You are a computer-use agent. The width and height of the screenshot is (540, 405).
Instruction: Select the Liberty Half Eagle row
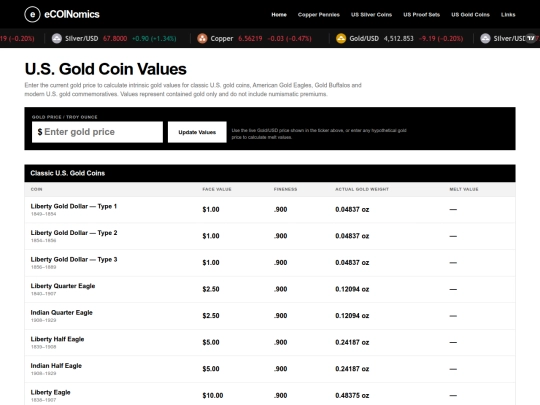point(270,342)
